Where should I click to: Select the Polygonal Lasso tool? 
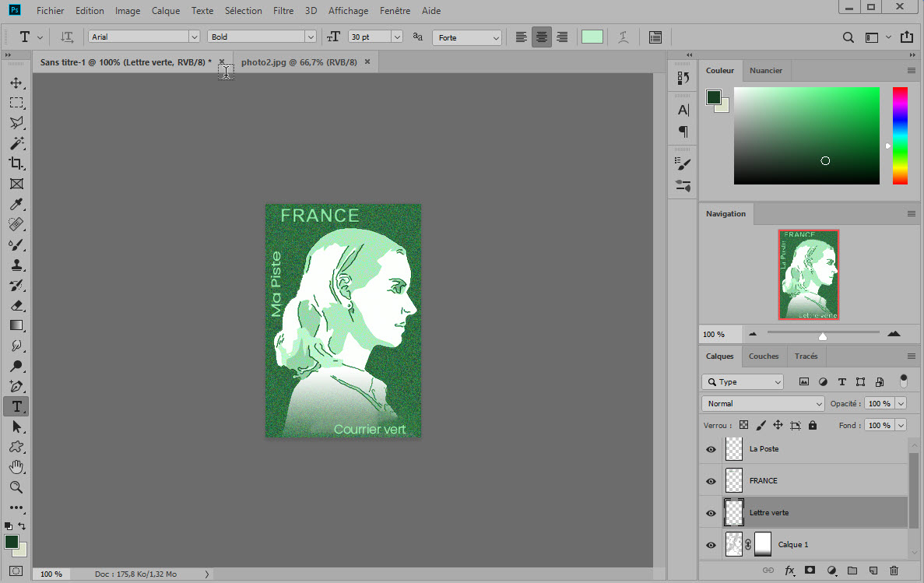[x=16, y=123]
